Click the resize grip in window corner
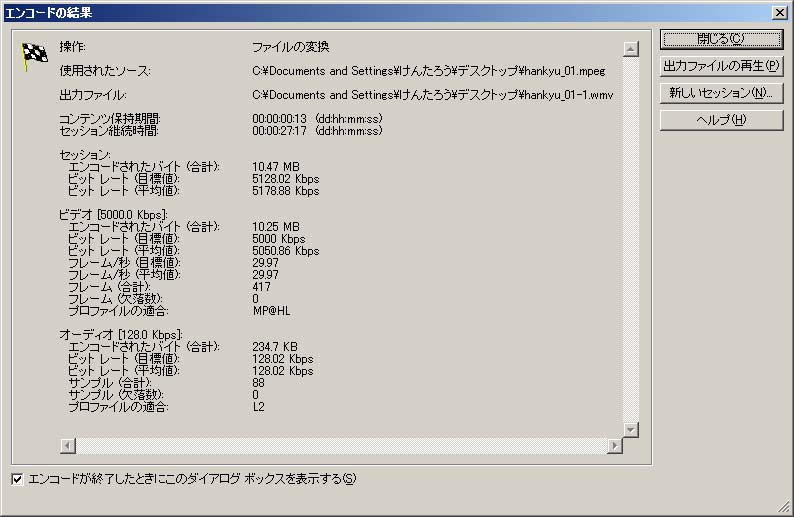 tap(784, 507)
